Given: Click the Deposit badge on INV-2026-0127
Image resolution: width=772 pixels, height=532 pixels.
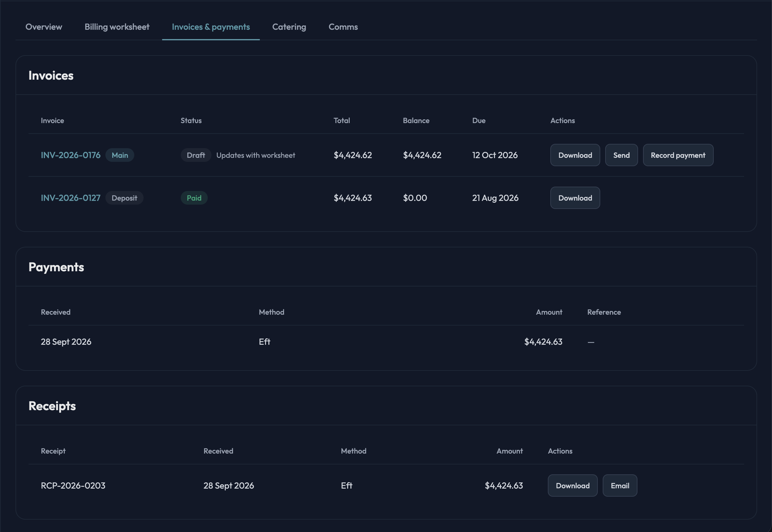Looking at the screenshot, I should coord(124,198).
